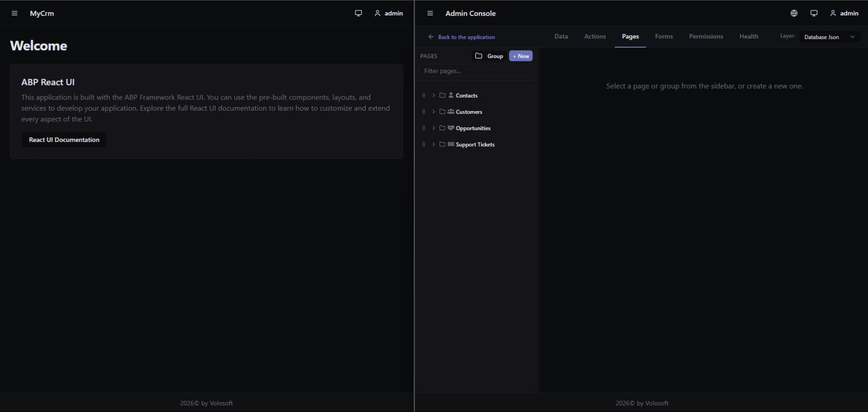The width and height of the screenshot is (868, 412).
Task: Open admin user menu in Admin Console
Action: point(844,14)
